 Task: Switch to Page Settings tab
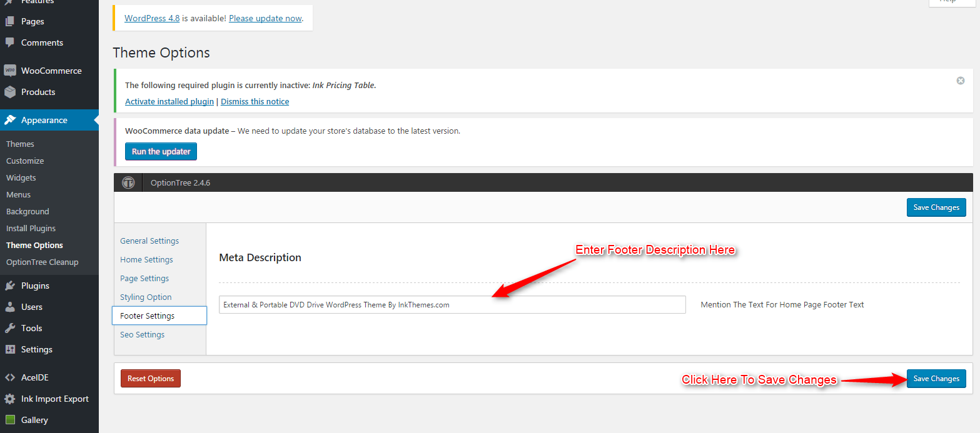(x=144, y=278)
